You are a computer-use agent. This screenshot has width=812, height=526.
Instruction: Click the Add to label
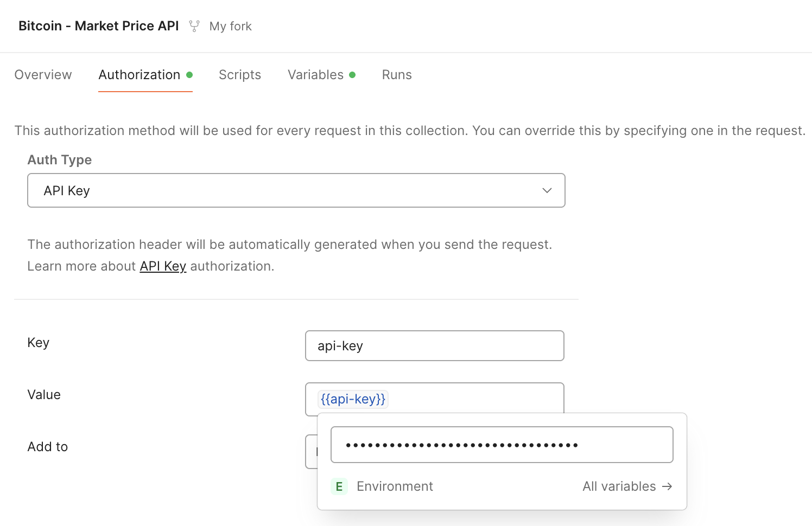point(48,447)
